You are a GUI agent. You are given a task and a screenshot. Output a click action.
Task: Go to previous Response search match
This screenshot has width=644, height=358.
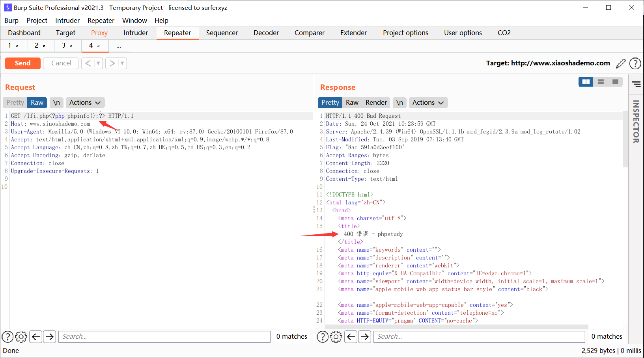tap(351, 337)
